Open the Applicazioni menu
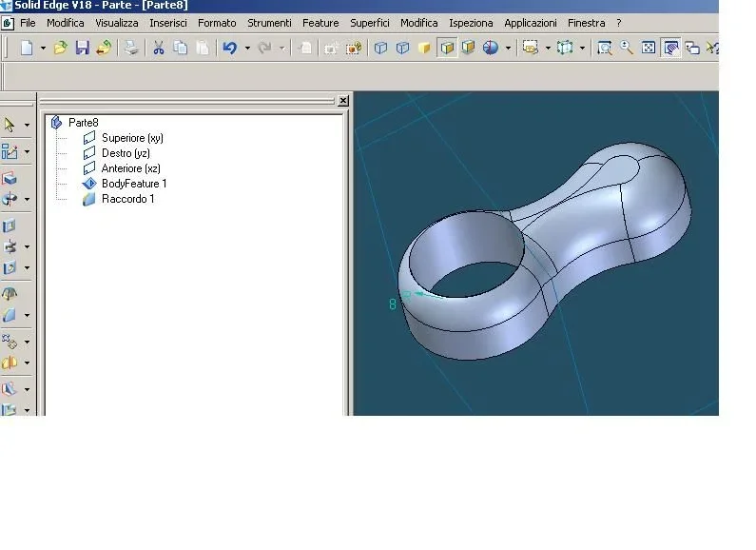Viewport: 756px width, 550px height. coord(531,23)
